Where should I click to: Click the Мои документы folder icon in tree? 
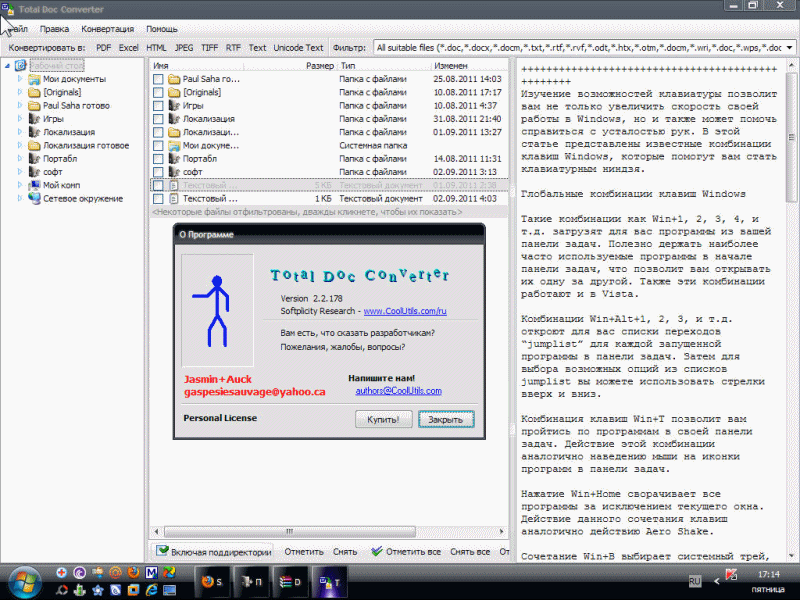[x=34, y=79]
